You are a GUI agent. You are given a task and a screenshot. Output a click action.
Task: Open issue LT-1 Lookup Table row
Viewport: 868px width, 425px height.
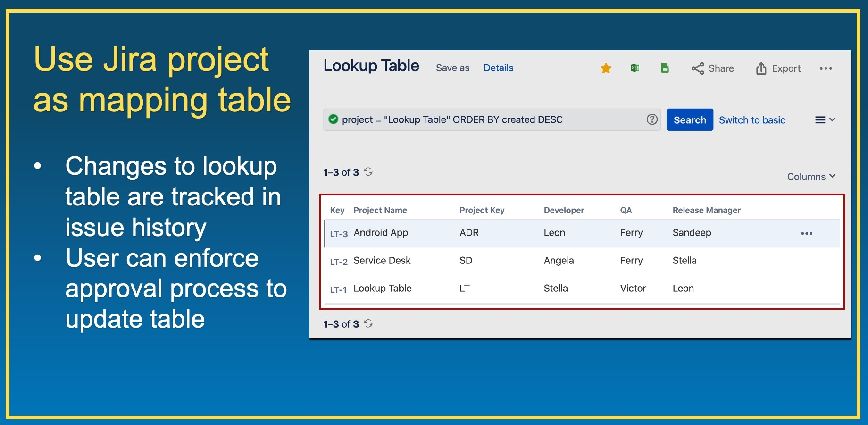[x=383, y=289]
